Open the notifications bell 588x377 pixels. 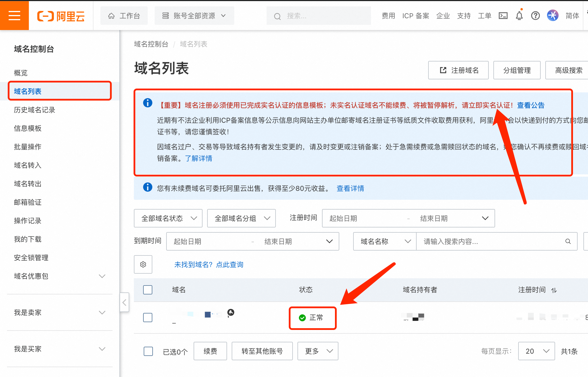[x=519, y=16]
